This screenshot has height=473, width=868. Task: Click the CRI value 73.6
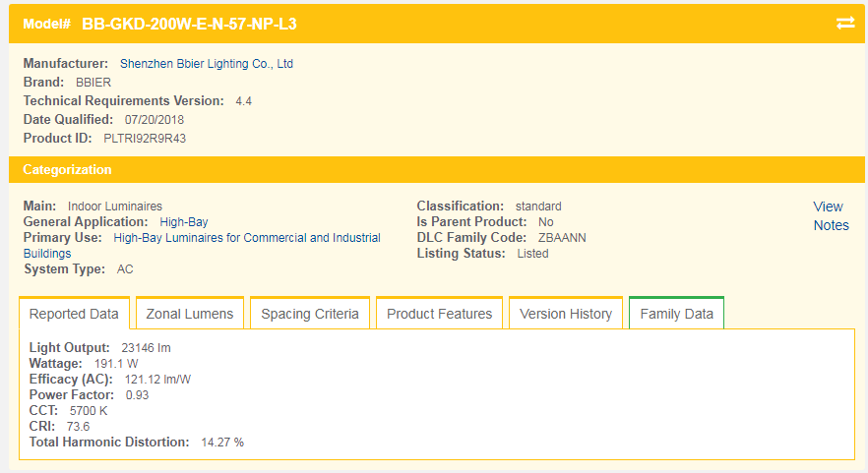(x=78, y=427)
